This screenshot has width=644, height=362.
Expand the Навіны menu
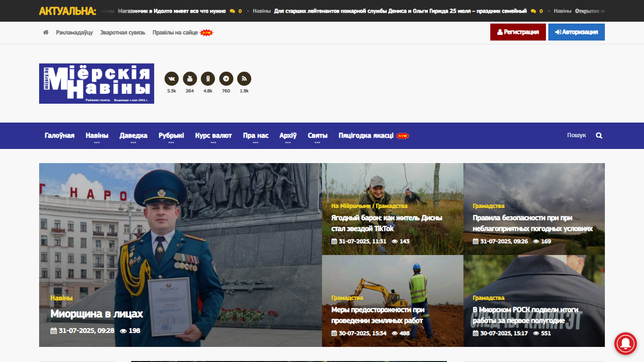click(97, 135)
